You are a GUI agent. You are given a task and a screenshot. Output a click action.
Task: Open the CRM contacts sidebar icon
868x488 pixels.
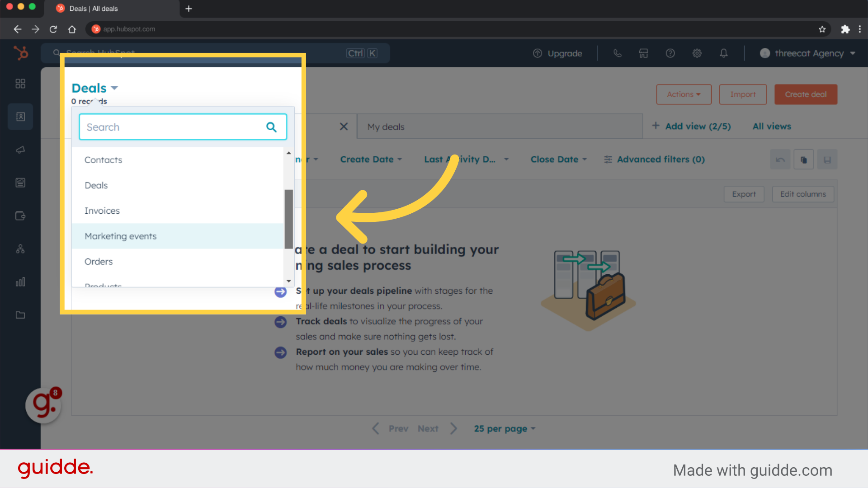point(20,117)
